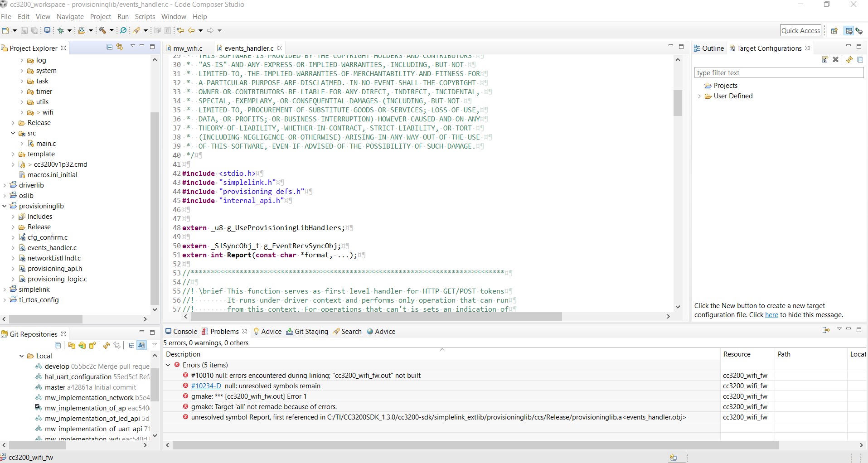Open the Git Staging tab
The image size is (868, 463).
tap(307, 332)
